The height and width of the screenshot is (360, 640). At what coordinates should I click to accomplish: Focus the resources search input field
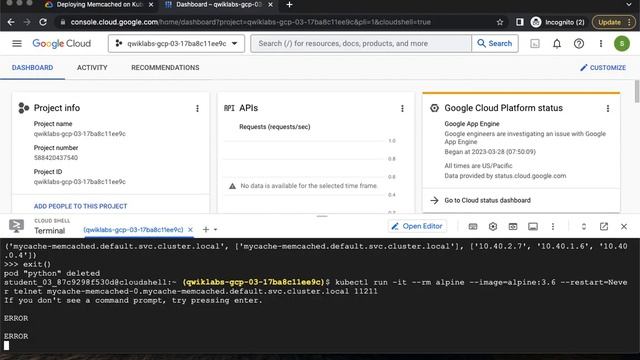(x=361, y=43)
